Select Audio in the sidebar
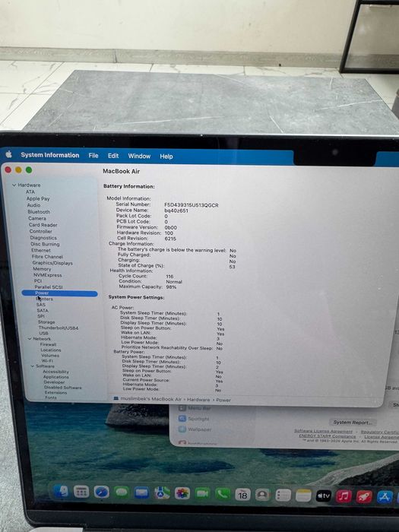 coord(33,205)
